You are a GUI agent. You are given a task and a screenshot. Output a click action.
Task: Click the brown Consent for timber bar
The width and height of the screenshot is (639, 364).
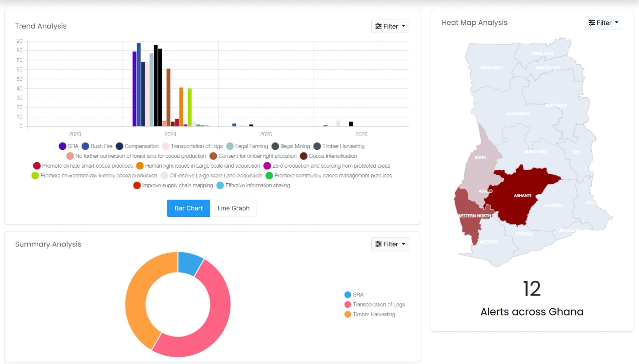[x=168, y=97]
